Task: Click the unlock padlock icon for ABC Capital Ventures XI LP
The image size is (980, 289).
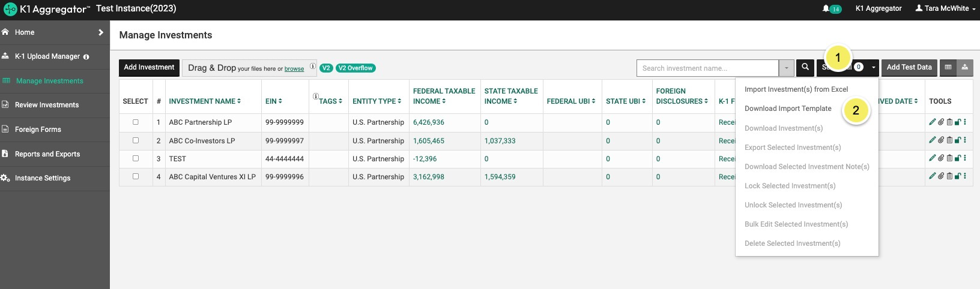Action: [x=958, y=176]
